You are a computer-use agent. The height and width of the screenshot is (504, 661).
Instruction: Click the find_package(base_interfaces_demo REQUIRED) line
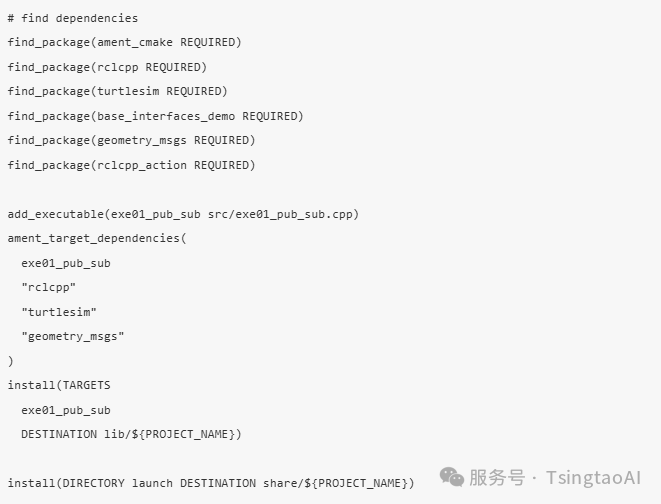[155, 116]
